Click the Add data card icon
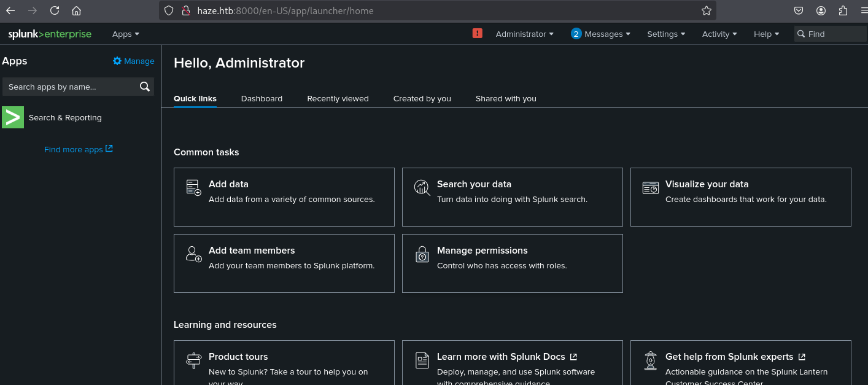Viewport: 868px width, 385px height. [x=193, y=187]
